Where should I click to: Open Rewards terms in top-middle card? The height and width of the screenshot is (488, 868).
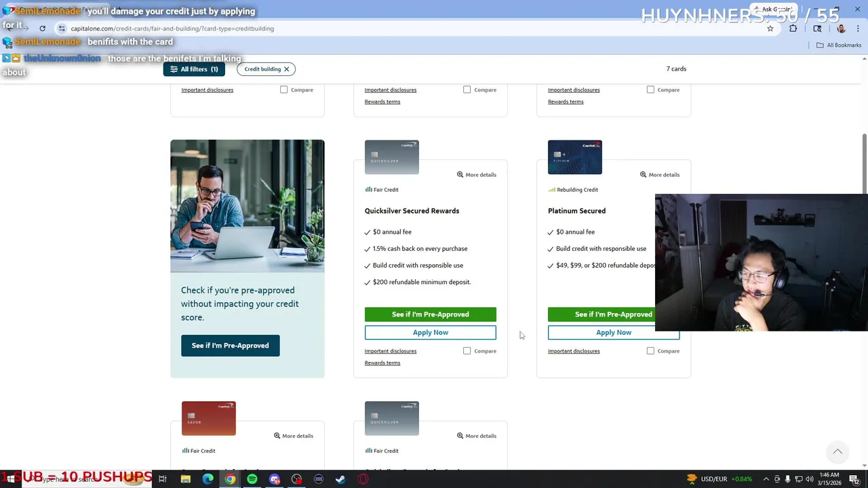pos(382,102)
